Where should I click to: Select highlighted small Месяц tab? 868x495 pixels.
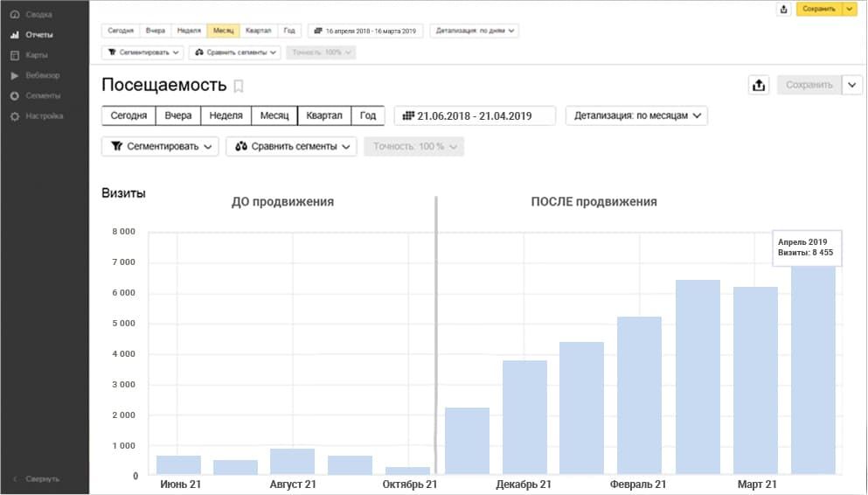(x=223, y=31)
